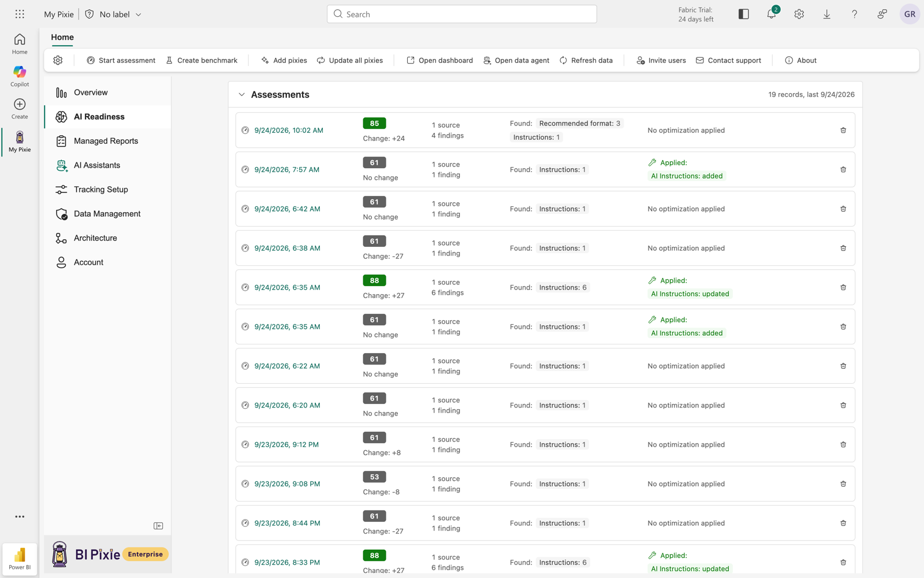
Task: Delete the 9/23/2026, 8:44 PM assessment
Action: click(843, 523)
